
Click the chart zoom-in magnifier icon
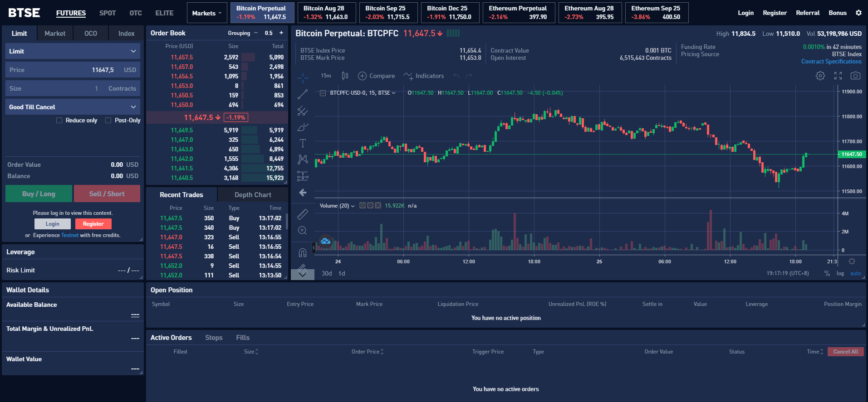(x=303, y=231)
